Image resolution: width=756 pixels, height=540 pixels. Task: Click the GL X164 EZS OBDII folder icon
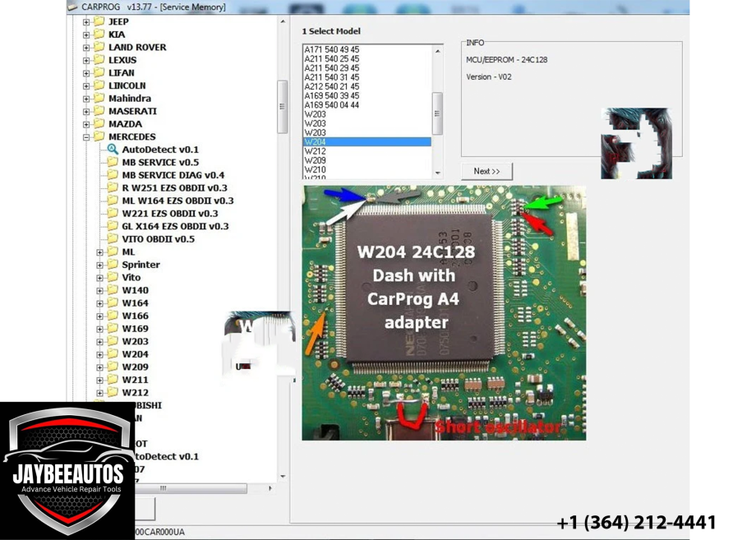pyautogui.click(x=113, y=226)
